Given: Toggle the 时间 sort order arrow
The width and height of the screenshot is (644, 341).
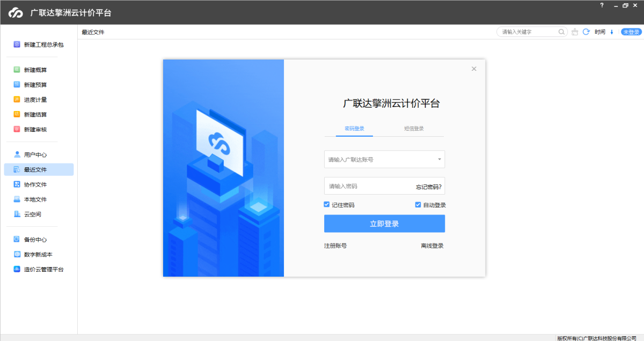Looking at the screenshot, I should click(611, 32).
